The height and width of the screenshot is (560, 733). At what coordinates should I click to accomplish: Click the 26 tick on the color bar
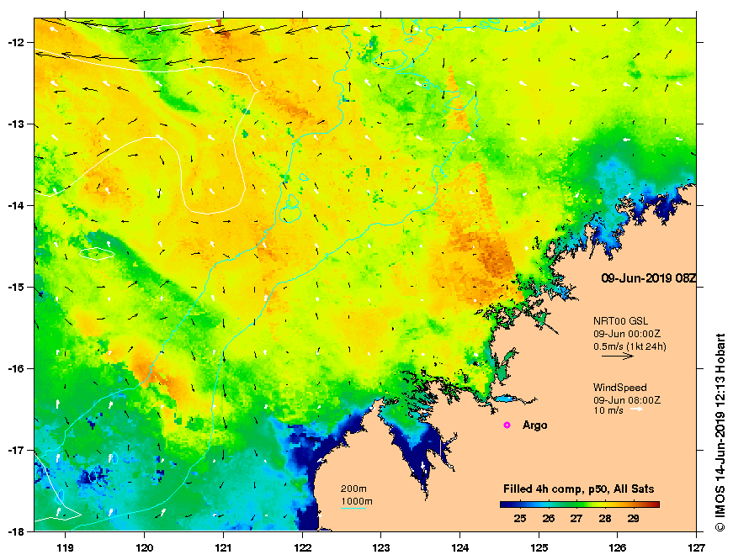[549, 519]
